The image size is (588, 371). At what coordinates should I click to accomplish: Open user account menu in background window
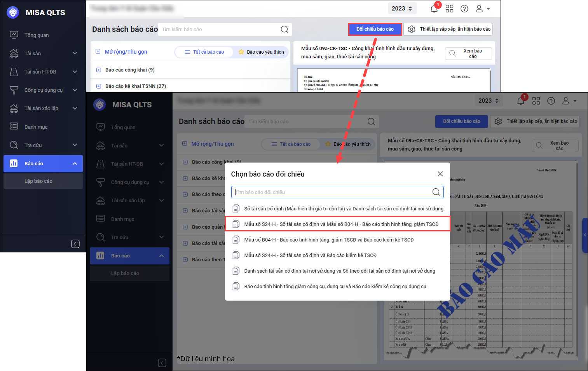point(482,9)
